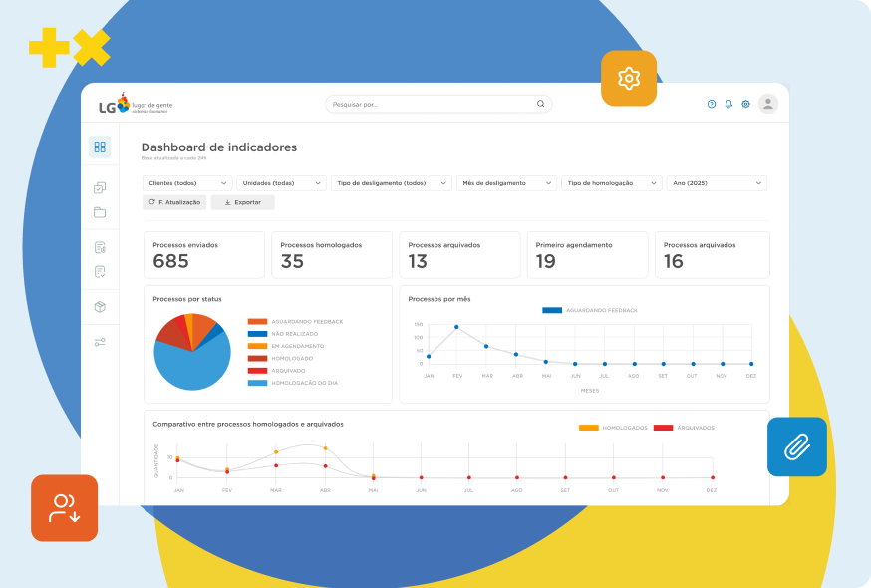This screenshot has width=871, height=588.
Task: Open the package box icon in sidebar
Action: (100, 307)
